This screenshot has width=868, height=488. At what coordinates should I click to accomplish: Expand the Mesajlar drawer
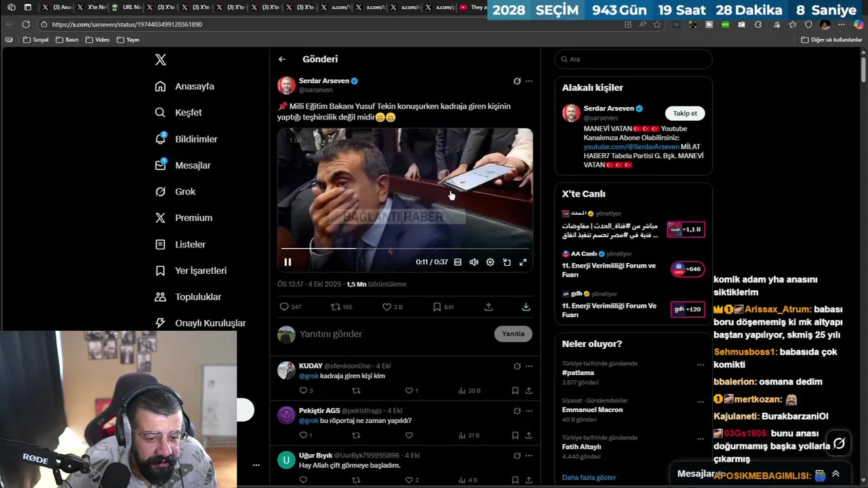pos(835,474)
